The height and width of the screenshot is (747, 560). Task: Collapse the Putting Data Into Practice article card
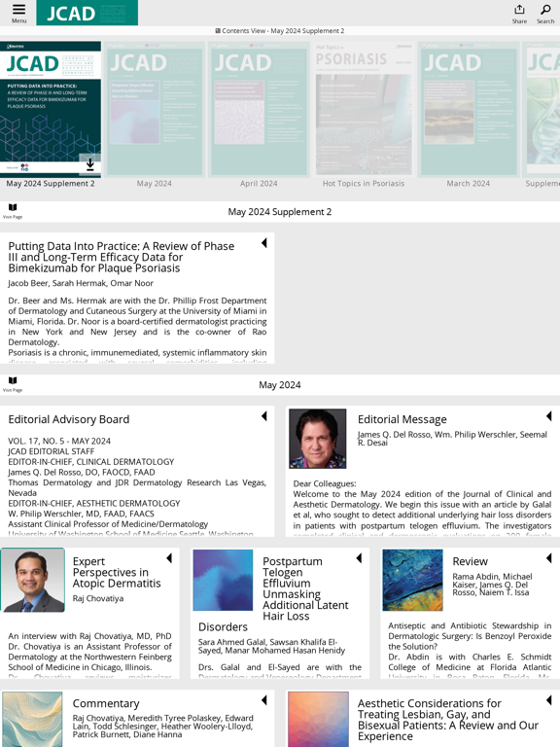(263, 243)
